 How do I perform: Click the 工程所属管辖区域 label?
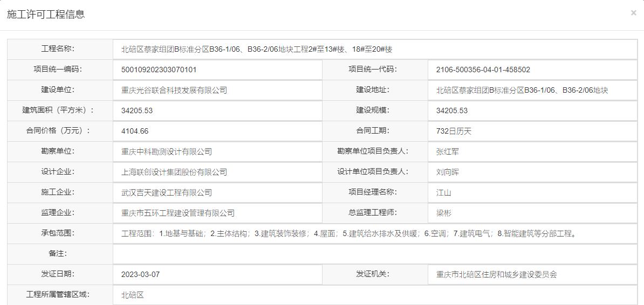(58, 294)
